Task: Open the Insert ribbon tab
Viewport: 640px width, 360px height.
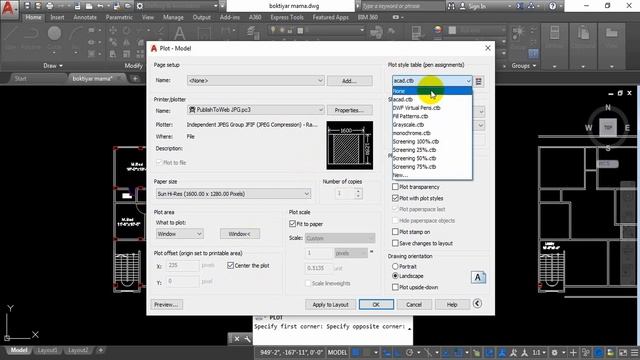Action: [x=57, y=17]
